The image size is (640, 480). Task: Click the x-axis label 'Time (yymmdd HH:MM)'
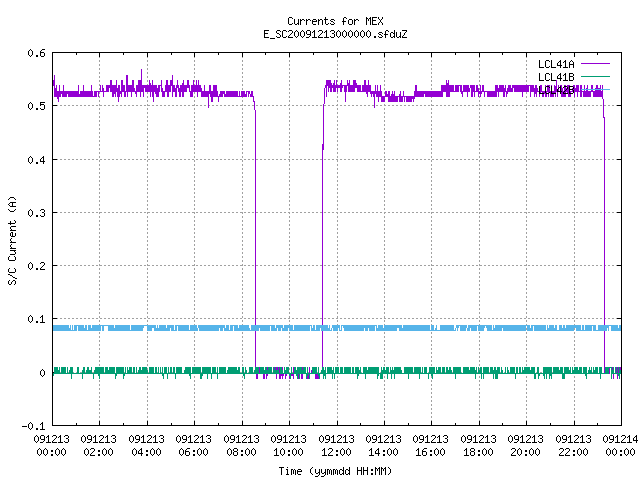(335, 471)
